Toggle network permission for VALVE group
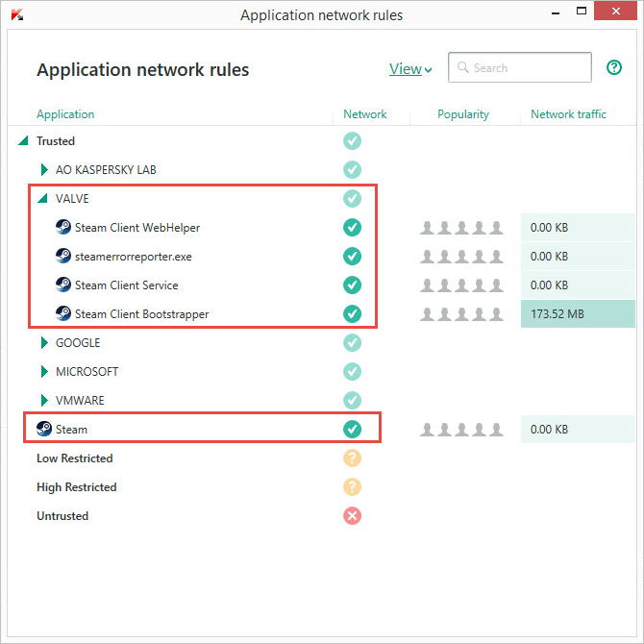 [x=352, y=198]
